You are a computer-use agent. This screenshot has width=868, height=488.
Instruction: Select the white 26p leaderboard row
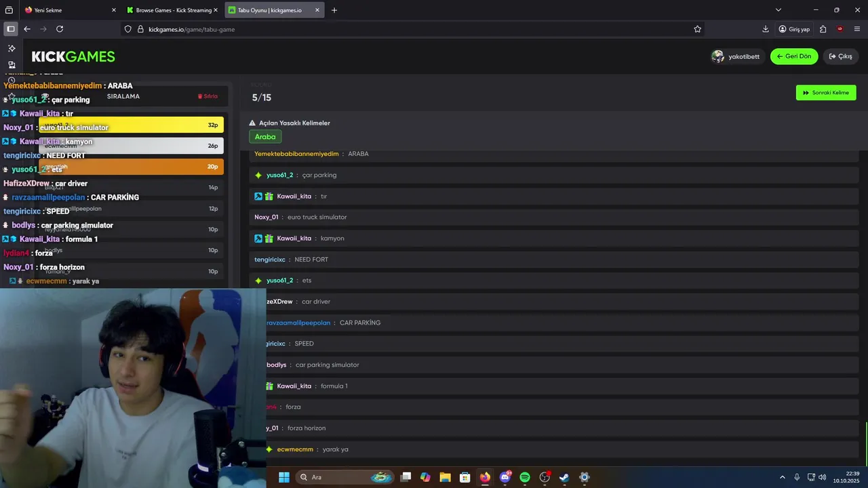tap(131, 146)
